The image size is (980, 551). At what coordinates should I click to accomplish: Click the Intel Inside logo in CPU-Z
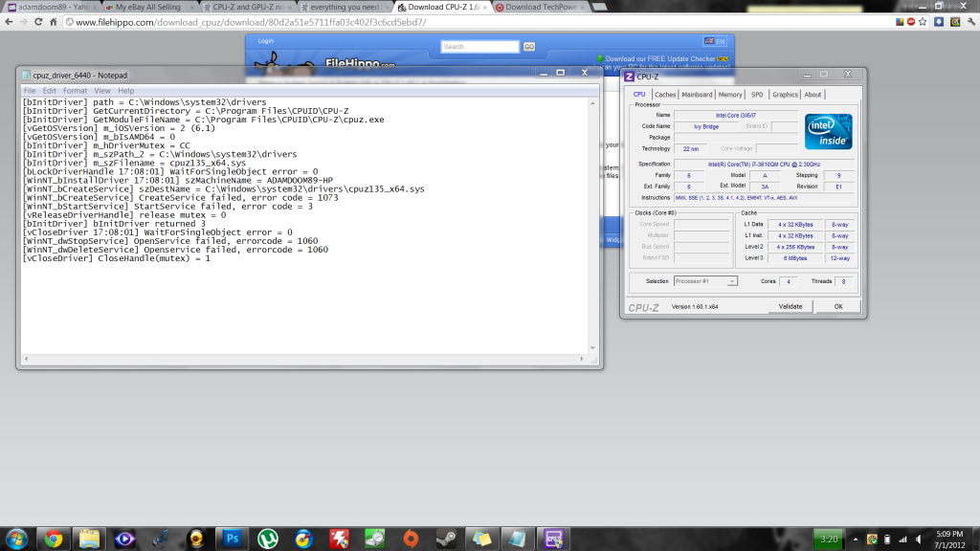828,131
